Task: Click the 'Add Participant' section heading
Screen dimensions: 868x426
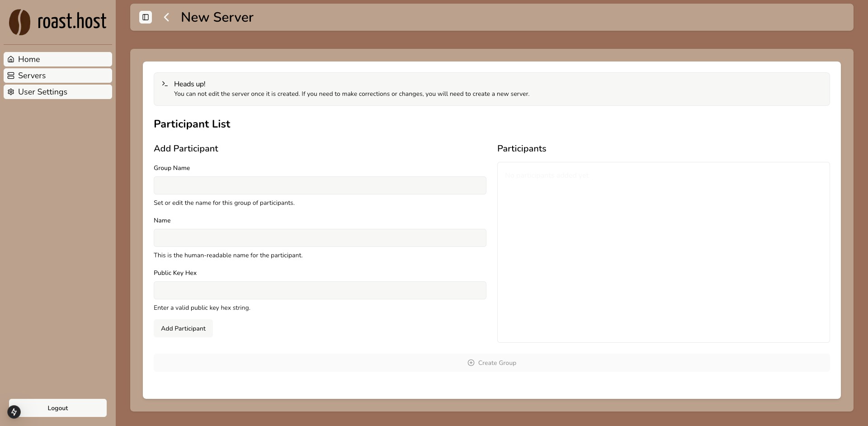Action: pyautogui.click(x=186, y=148)
